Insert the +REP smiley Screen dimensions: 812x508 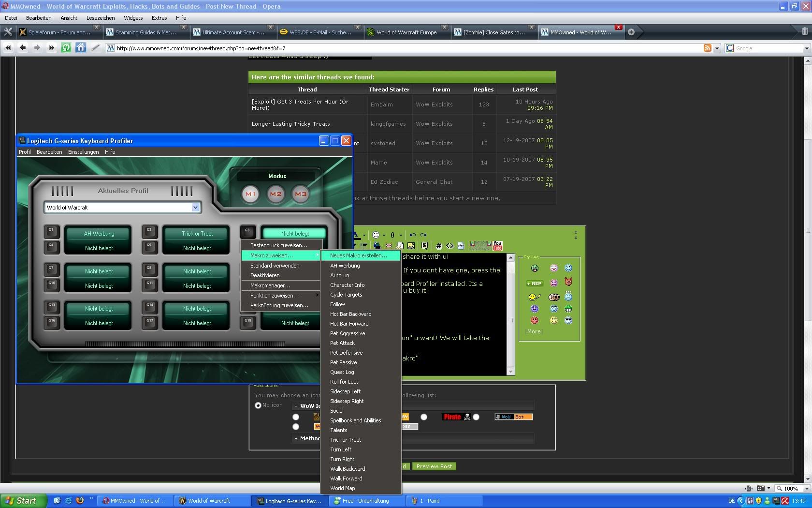[x=535, y=284]
